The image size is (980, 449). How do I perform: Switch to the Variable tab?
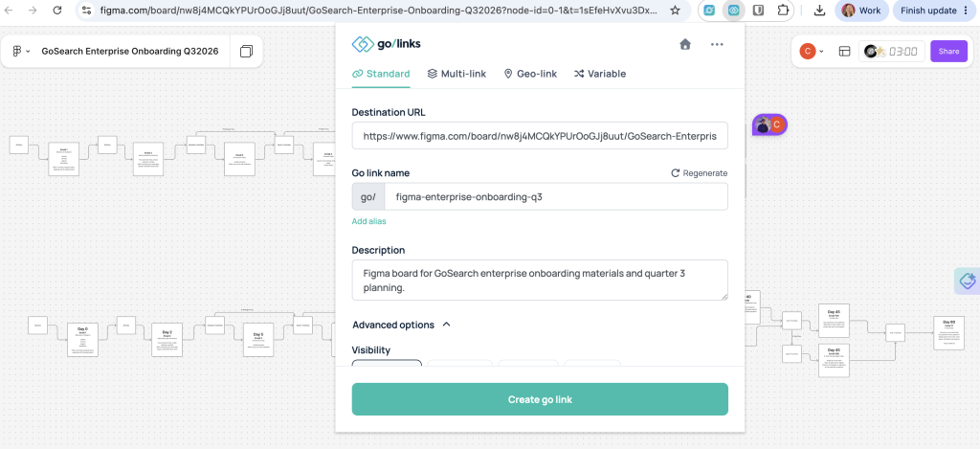click(x=599, y=74)
